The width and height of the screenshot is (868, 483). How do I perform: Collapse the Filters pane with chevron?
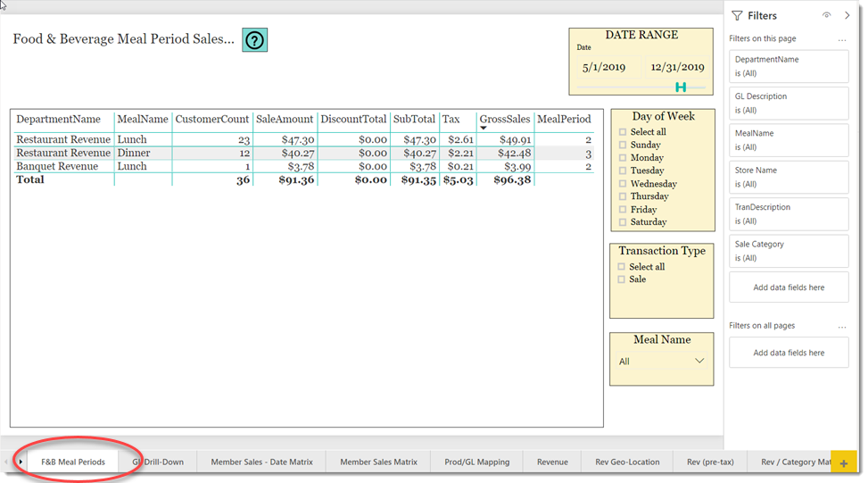(847, 15)
